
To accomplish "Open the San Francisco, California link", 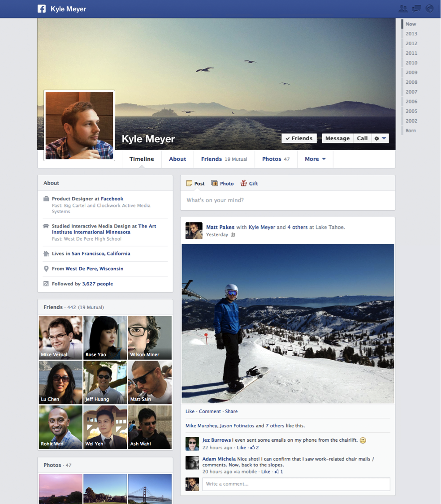I will (x=101, y=254).
